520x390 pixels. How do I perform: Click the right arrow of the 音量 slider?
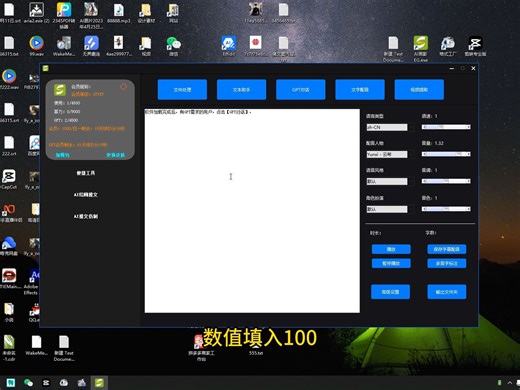pos(468,154)
